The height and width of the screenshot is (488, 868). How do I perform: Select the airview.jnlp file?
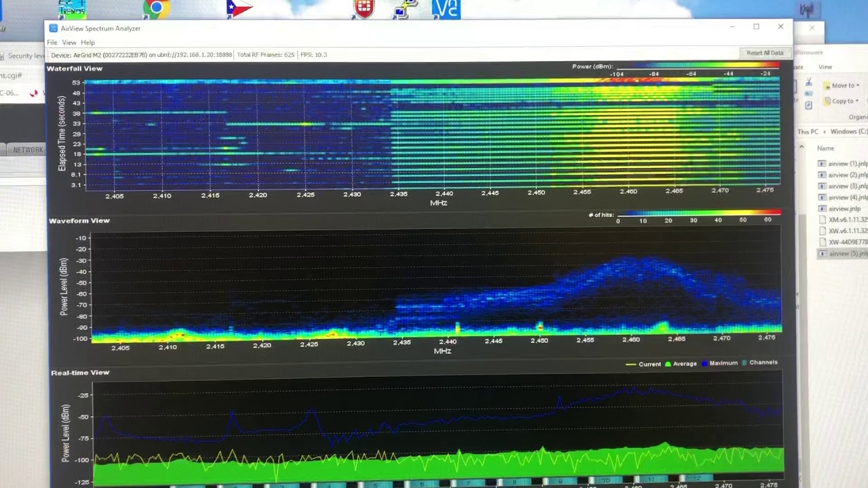point(840,209)
